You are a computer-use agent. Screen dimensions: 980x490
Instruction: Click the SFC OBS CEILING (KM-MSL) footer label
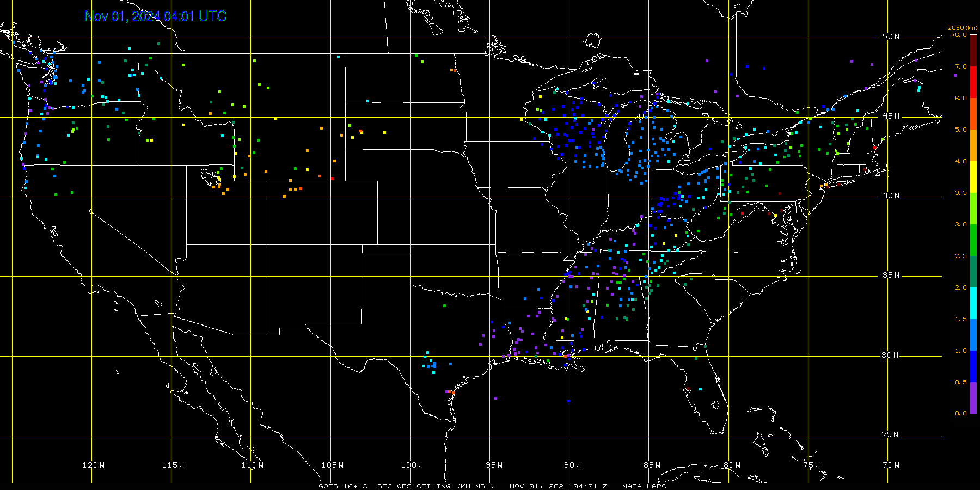click(x=436, y=486)
